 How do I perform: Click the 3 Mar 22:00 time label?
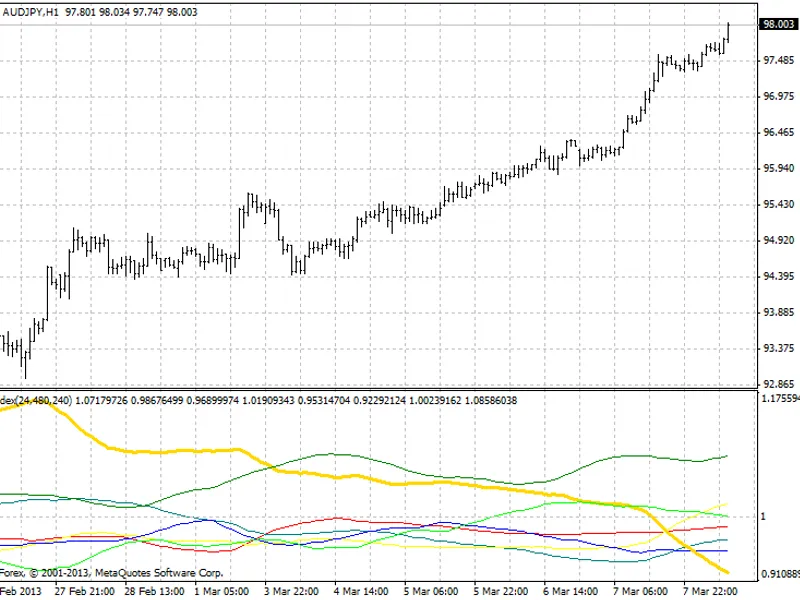point(291,591)
